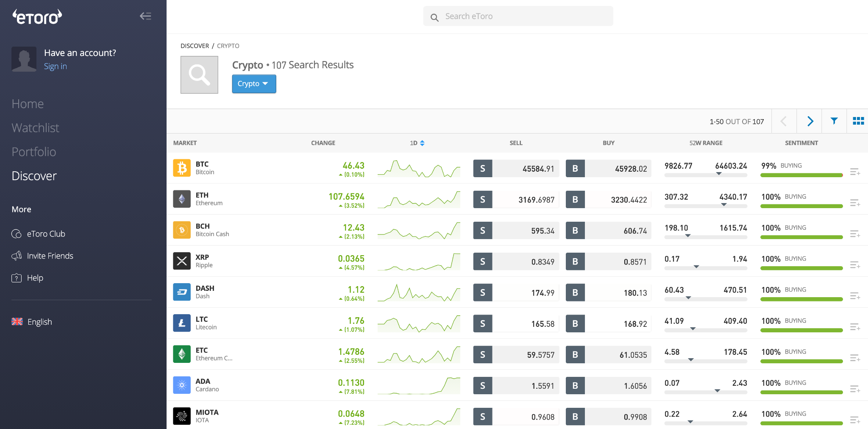The image size is (868, 429).
Task: Click the user avatar placeholder
Action: [24, 59]
